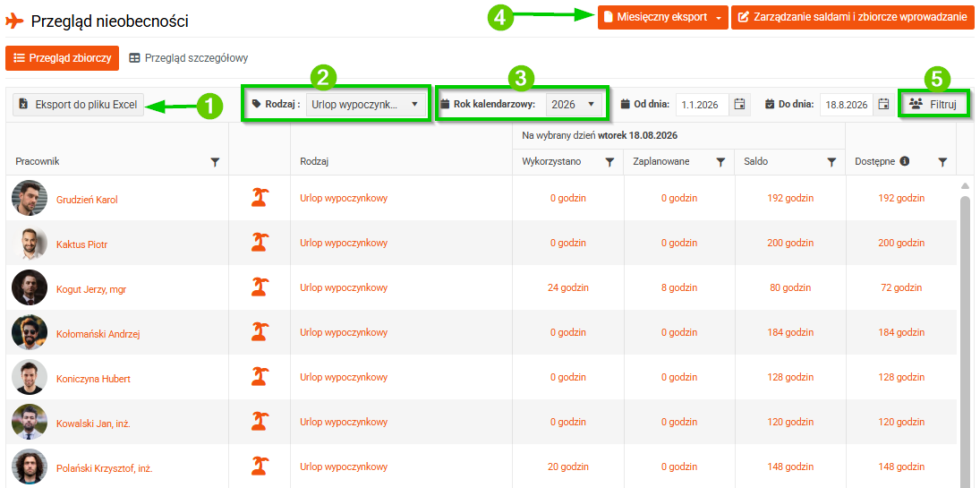
Task: Click the Filtruj button
Action: (933, 105)
